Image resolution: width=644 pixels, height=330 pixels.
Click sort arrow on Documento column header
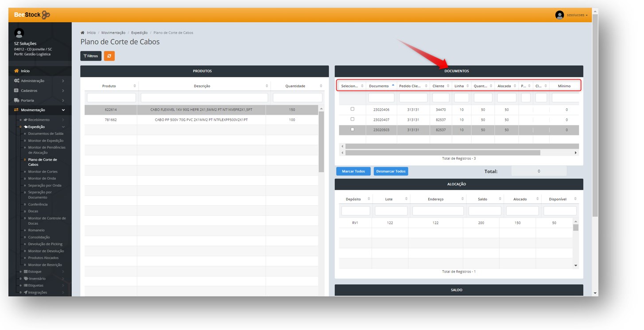point(393,85)
